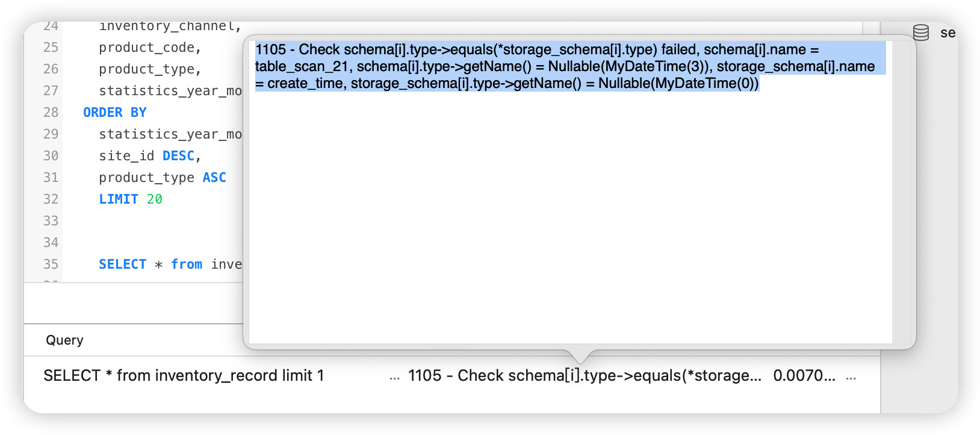Click the database icon in the sidebar

coord(920,33)
